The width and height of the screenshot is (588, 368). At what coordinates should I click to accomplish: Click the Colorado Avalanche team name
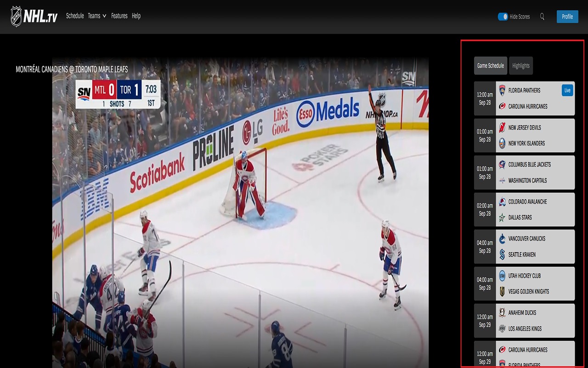528,201
